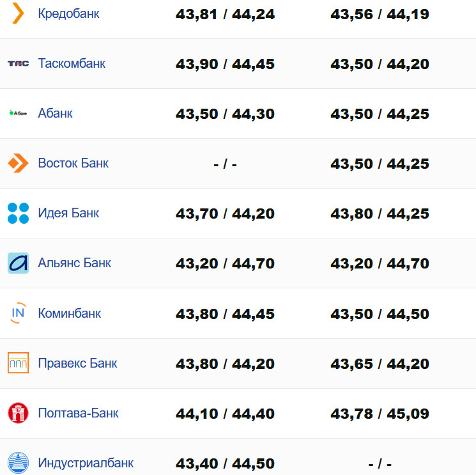Open the Кредобанк bank link
476x475 pixels.
click(x=68, y=13)
